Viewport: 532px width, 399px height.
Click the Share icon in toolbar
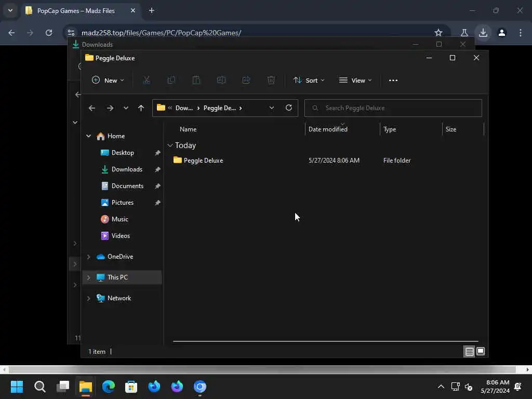[x=246, y=81]
